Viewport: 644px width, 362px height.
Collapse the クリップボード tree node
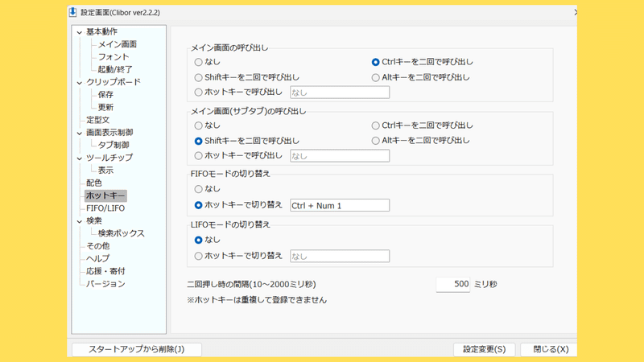coord(79,83)
